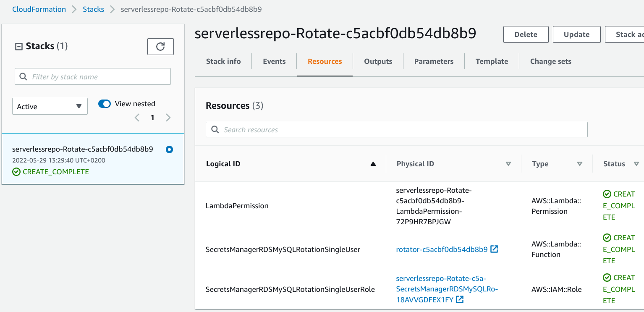Select radio button for serverlessrepo-Rotate stack
This screenshot has height=312, width=644.
(x=169, y=149)
